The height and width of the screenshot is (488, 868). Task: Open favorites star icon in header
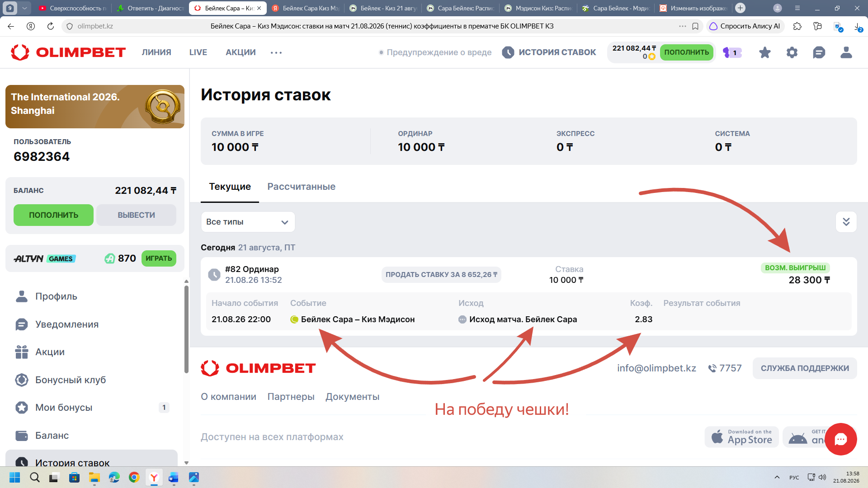765,52
